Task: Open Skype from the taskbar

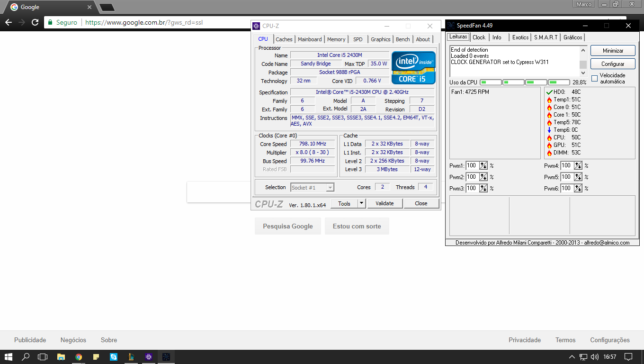Action: [114, 357]
